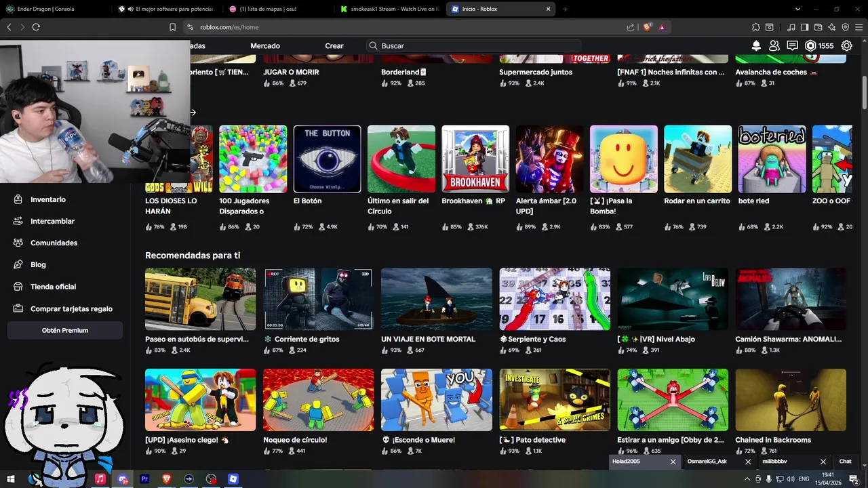Open Paseo en autobús game thumbnail
The image size is (868, 488).
(x=201, y=299)
